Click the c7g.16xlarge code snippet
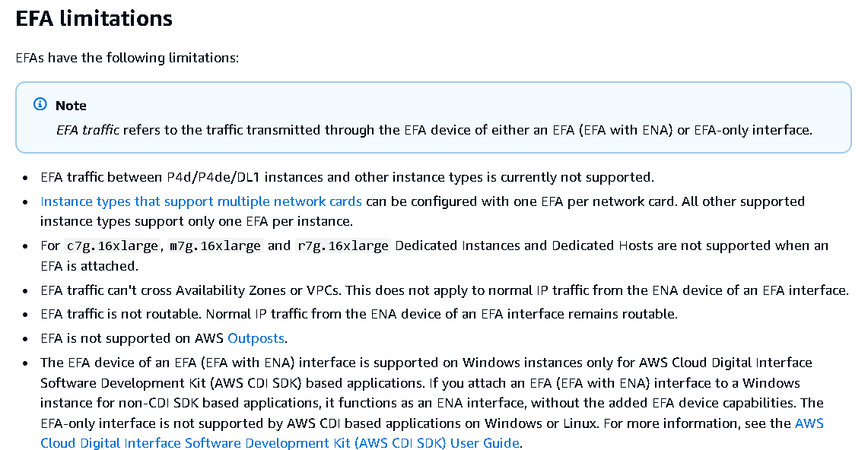Viewport: 868px width, 450px height. click(113, 246)
